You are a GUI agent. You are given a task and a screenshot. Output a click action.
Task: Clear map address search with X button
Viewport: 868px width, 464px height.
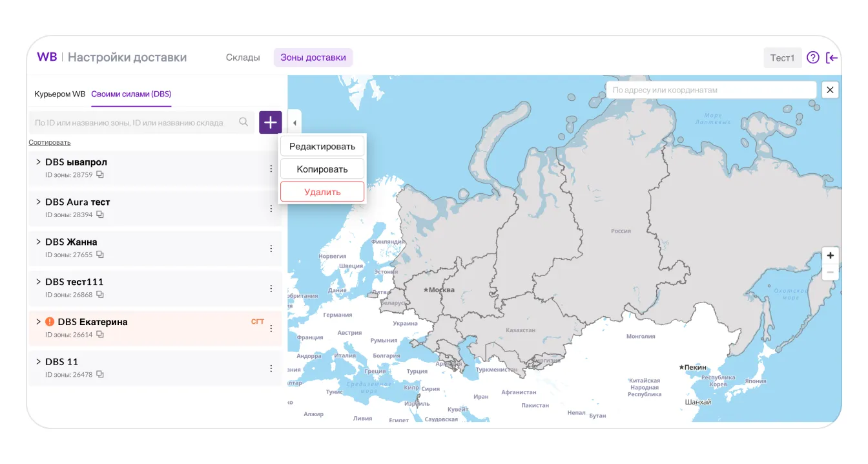830,90
